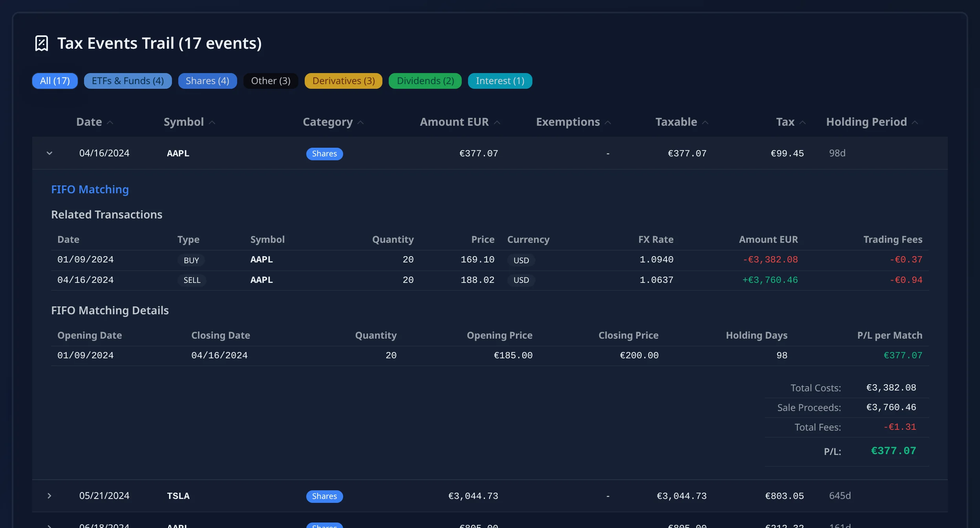980x528 pixels.
Task: Click the sort arrow beside Taxable
Action: 705,123
